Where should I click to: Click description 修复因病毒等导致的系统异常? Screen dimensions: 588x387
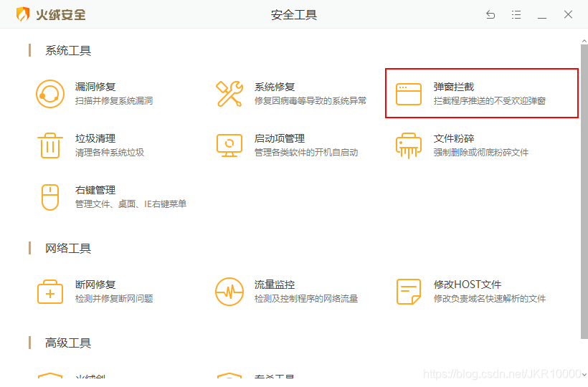(310, 101)
